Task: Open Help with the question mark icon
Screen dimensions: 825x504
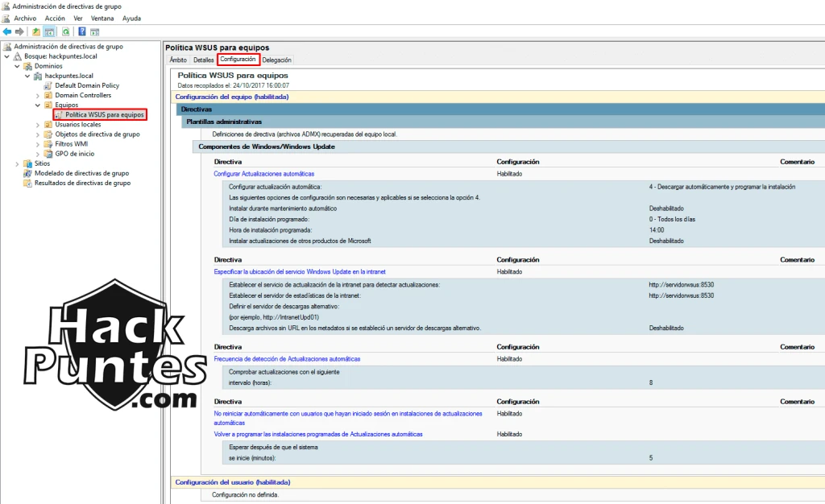Action: 82,31
